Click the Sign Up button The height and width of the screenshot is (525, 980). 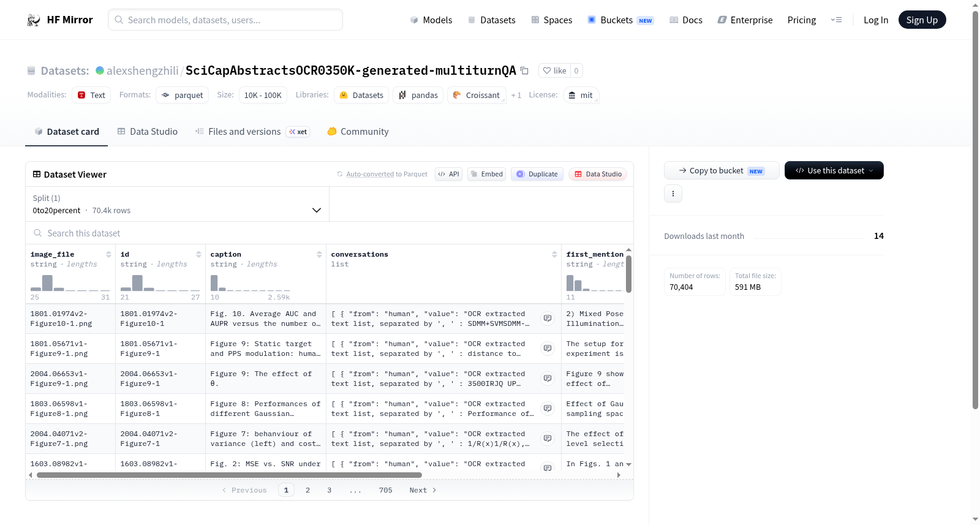pyautogui.click(x=922, y=20)
